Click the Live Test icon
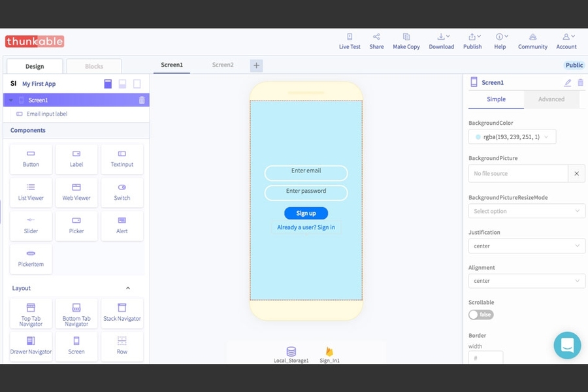 [350, 37]
